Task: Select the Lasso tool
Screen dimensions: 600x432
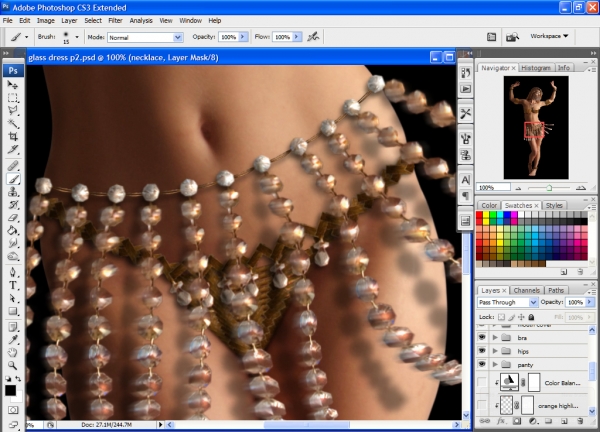Action: (x=13, y=111)
